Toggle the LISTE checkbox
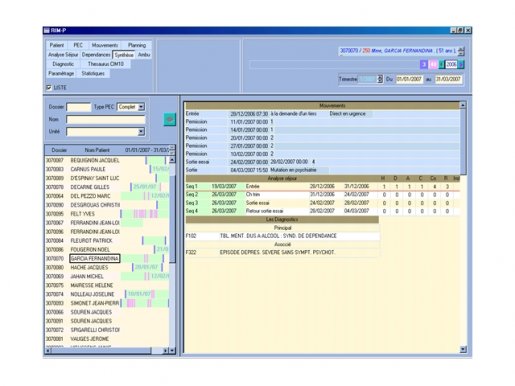515x386 pixels. [x=49, y=87]
